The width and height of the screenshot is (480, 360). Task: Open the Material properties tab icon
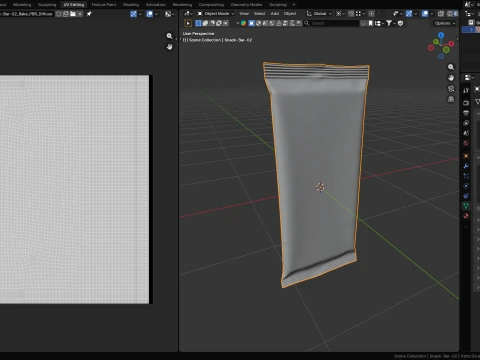466,216
